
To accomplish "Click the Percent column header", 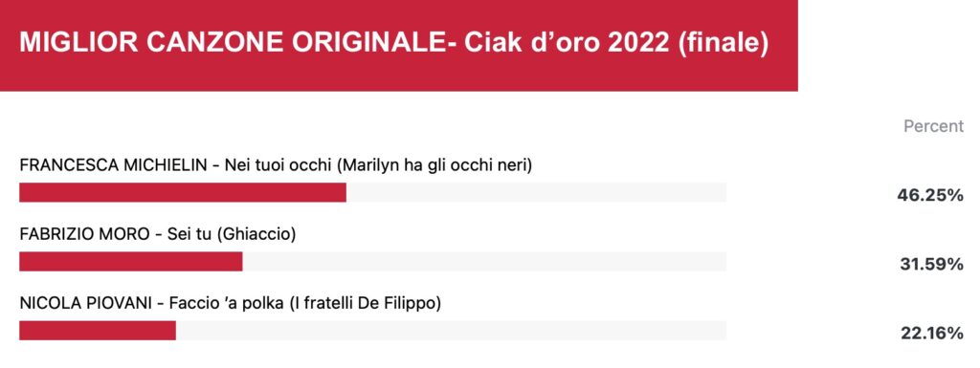I will point(934,126).
